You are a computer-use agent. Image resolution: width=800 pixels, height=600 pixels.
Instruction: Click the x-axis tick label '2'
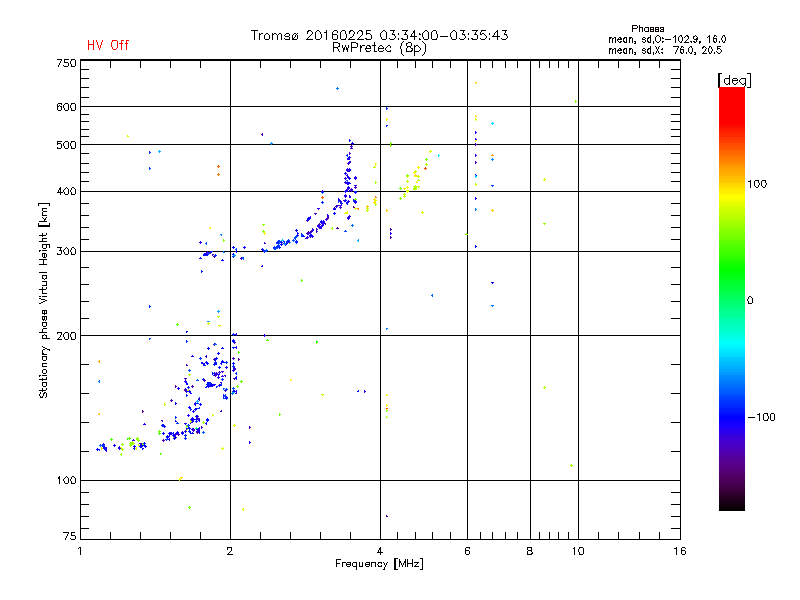coord(230,551)
